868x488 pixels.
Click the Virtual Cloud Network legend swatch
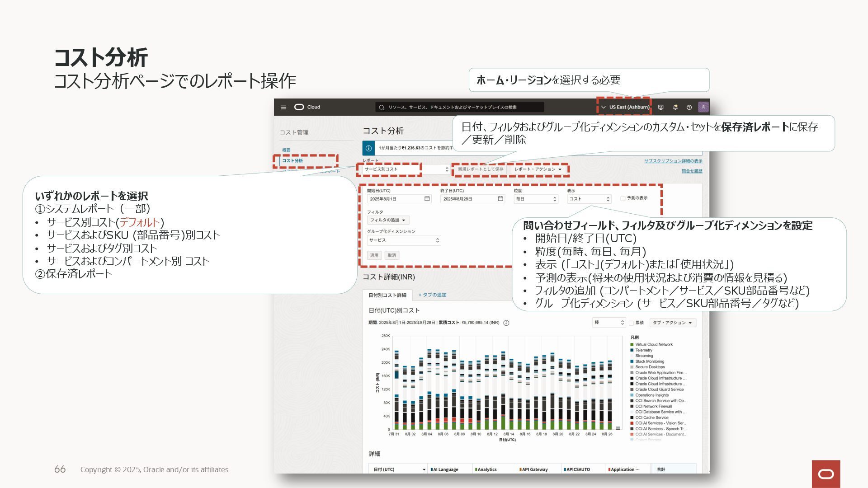(632, 345)
